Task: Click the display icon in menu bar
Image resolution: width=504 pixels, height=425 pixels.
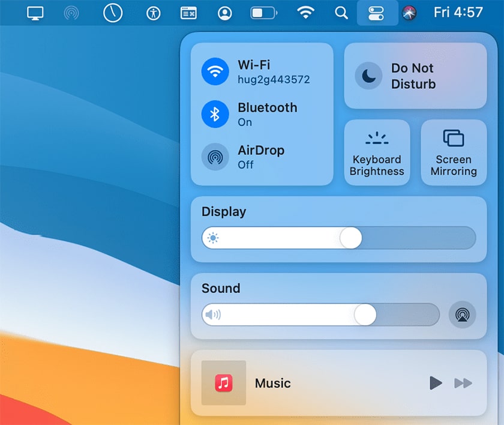Action: [35, 13]
